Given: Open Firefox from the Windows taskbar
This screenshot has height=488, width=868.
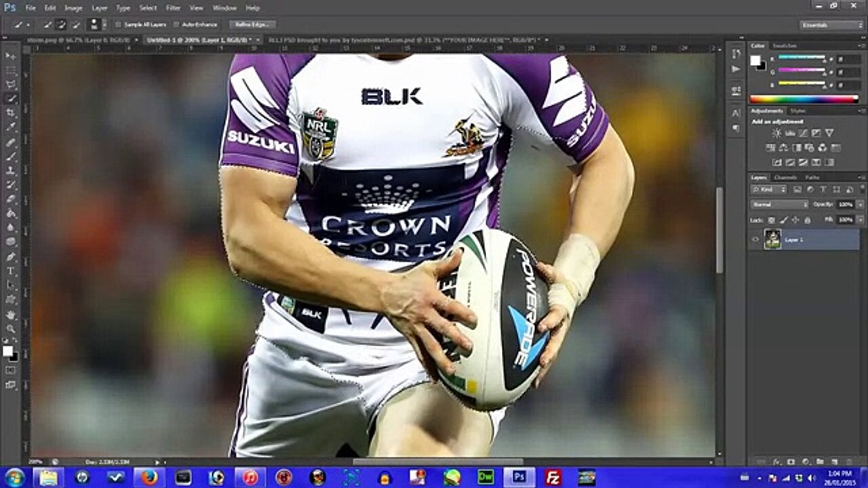Looking at the screenshot, I should pyautogui.click(x=149, y=477).
